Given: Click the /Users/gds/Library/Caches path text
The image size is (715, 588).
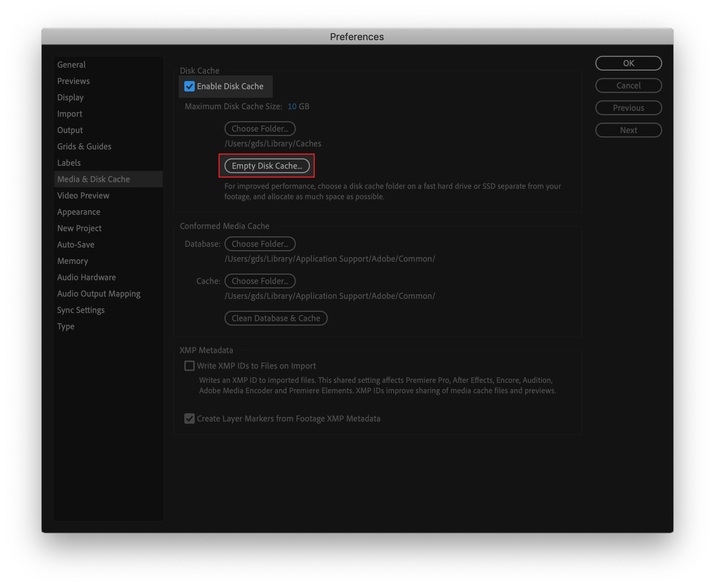Looking at the screenshot, I should click(x=273, y=143).
